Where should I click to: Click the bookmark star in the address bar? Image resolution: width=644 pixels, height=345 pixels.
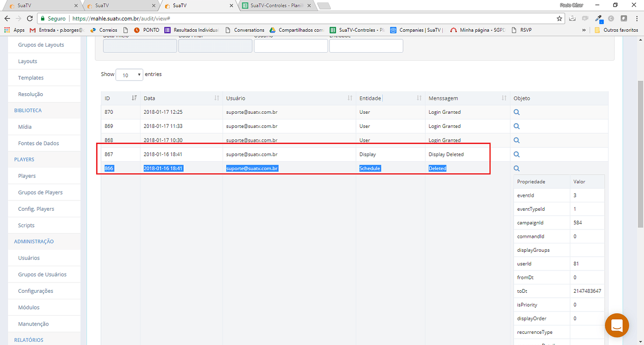(560, 19)
